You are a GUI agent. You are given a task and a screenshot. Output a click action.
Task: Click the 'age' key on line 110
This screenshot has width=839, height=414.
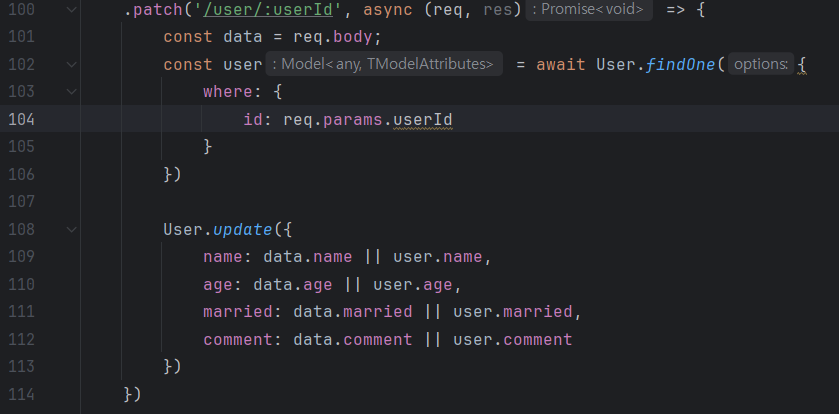(x=218, y=285)
